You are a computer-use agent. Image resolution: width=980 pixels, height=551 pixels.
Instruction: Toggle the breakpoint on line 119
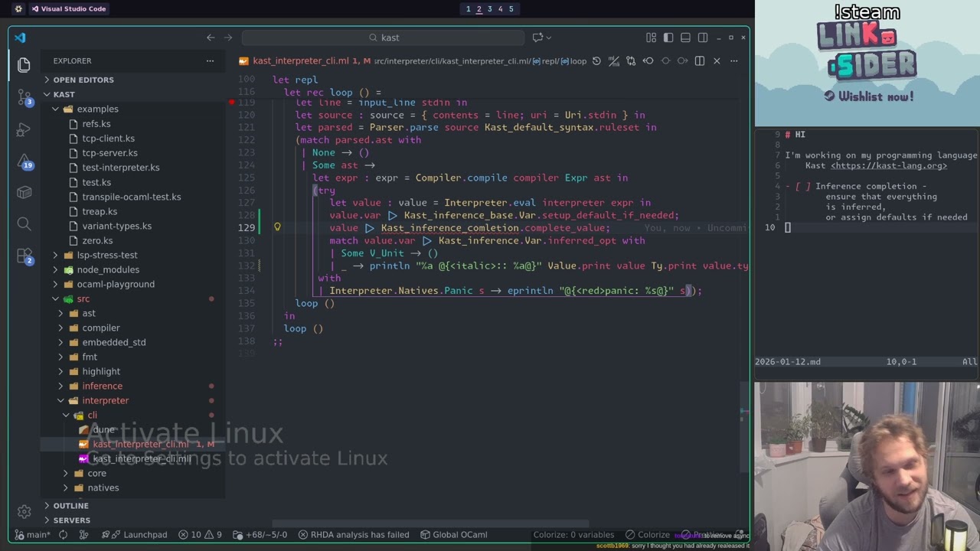pos(231,102)
